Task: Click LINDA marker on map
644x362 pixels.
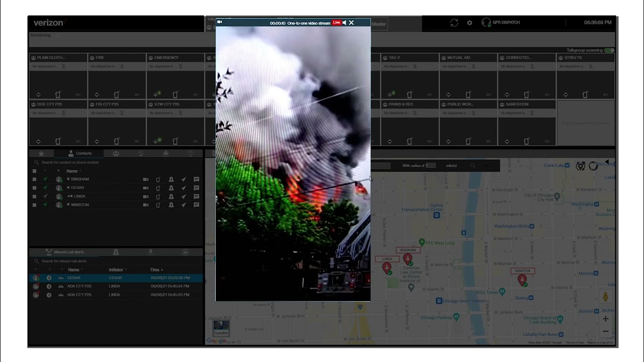Action: coord(387,267)
